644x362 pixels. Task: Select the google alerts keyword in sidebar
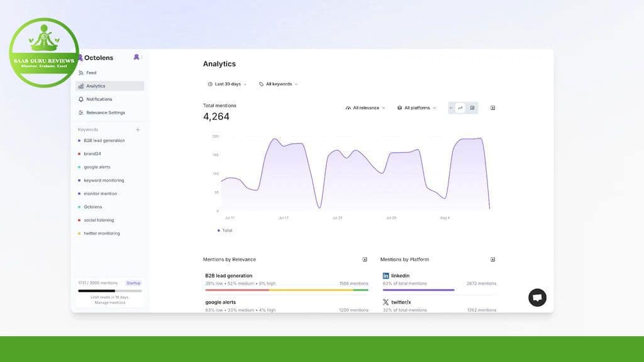coord(97,167)
